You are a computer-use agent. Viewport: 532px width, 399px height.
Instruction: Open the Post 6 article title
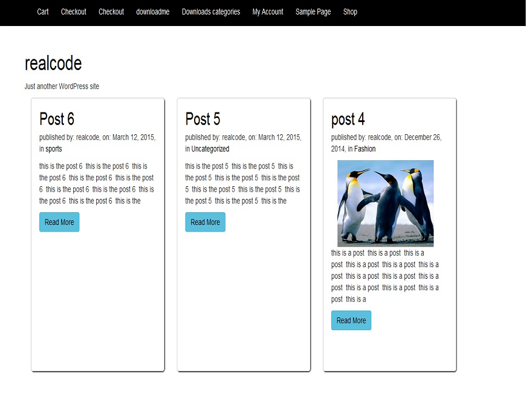(56, 119)
